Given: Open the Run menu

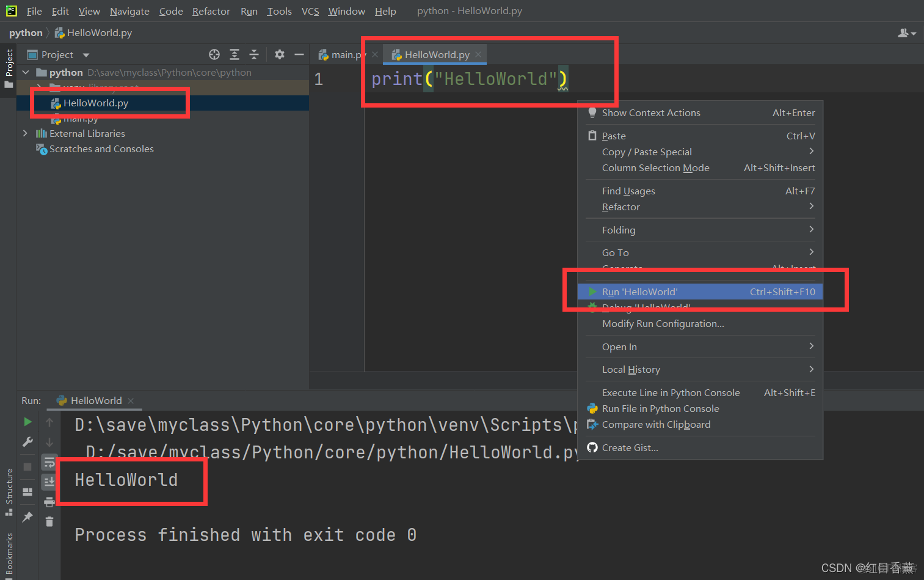Looking at the screenshot, I should (x=249, y=11).
